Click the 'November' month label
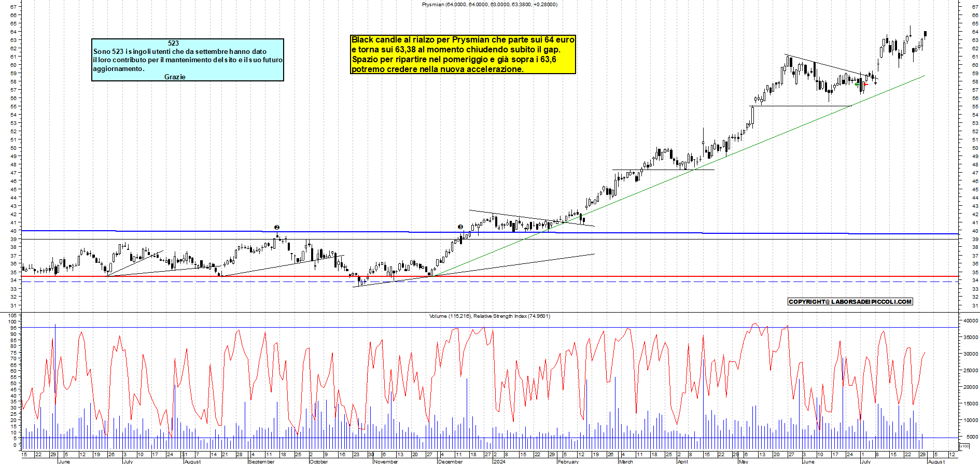The width and height of the screenshot is (980, 464). pos(386,461)
